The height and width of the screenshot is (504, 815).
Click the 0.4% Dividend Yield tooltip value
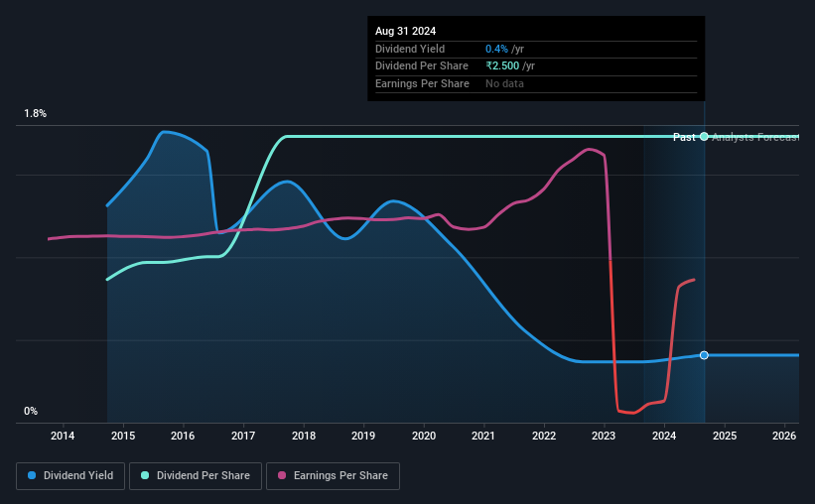[496, 49]
